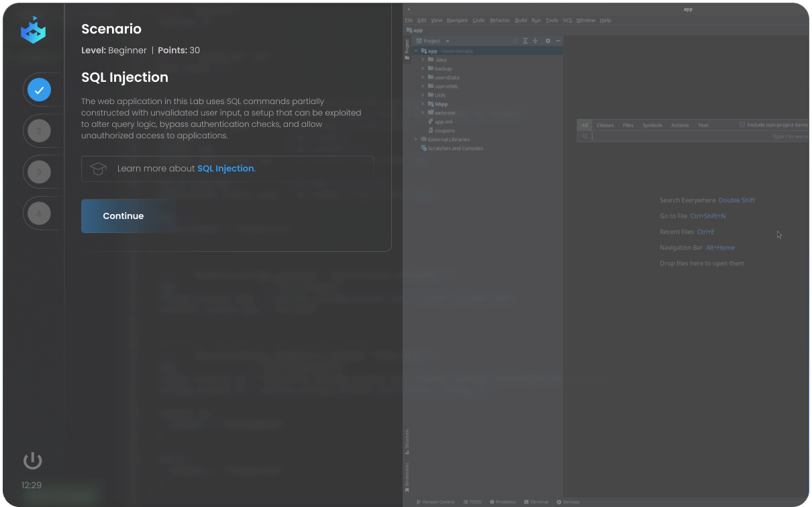
Task: Open the Version Control tool window
Action: (x=436, y=502)
